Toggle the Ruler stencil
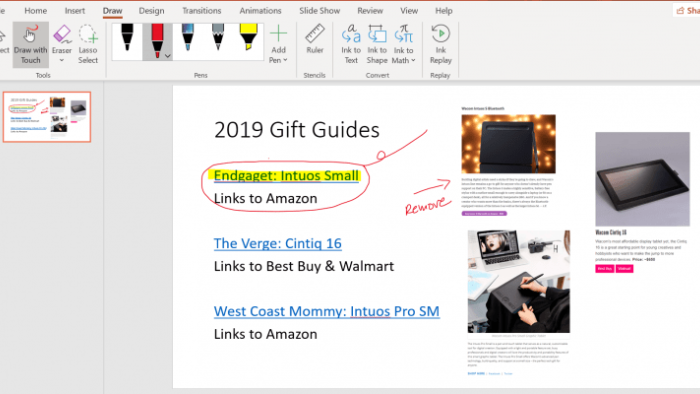 tap(315, 39)
